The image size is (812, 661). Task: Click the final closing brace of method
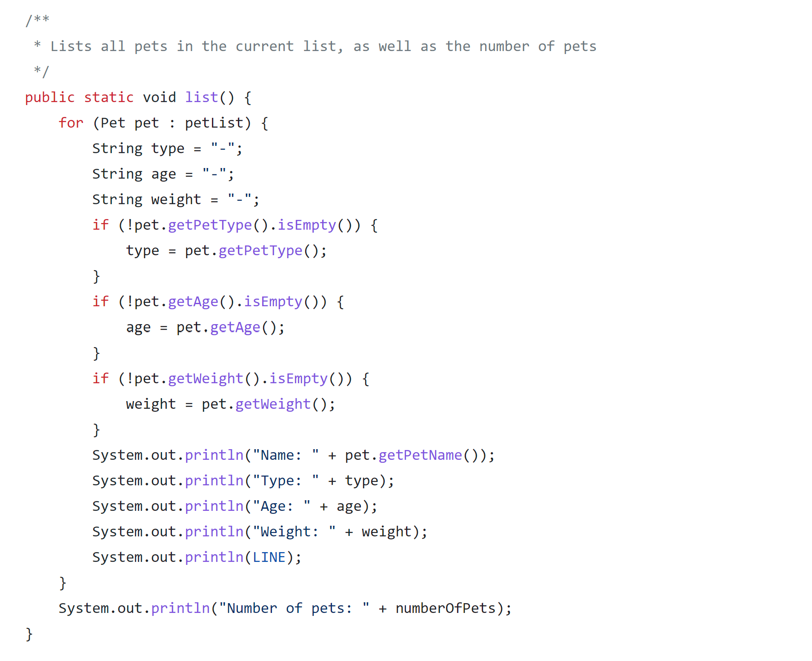coord(29,634)
